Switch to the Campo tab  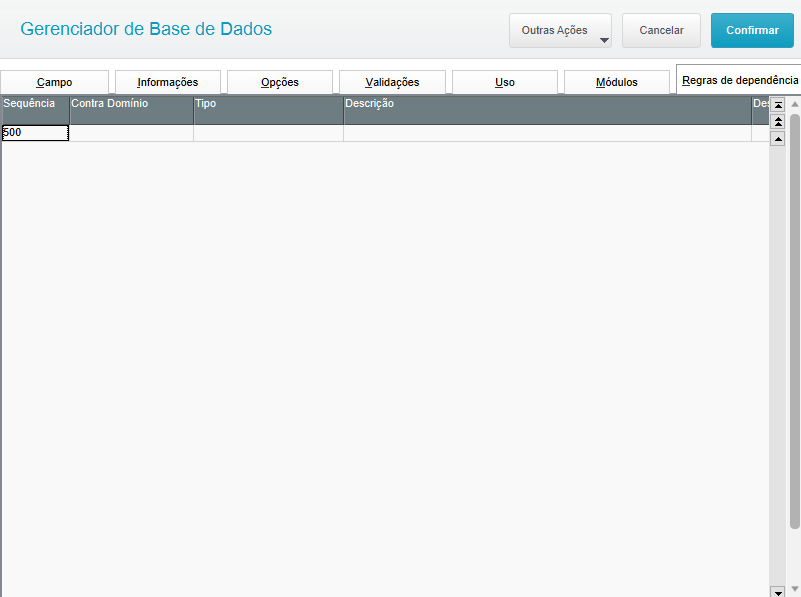pyautogui.click(x=55, y=82)
